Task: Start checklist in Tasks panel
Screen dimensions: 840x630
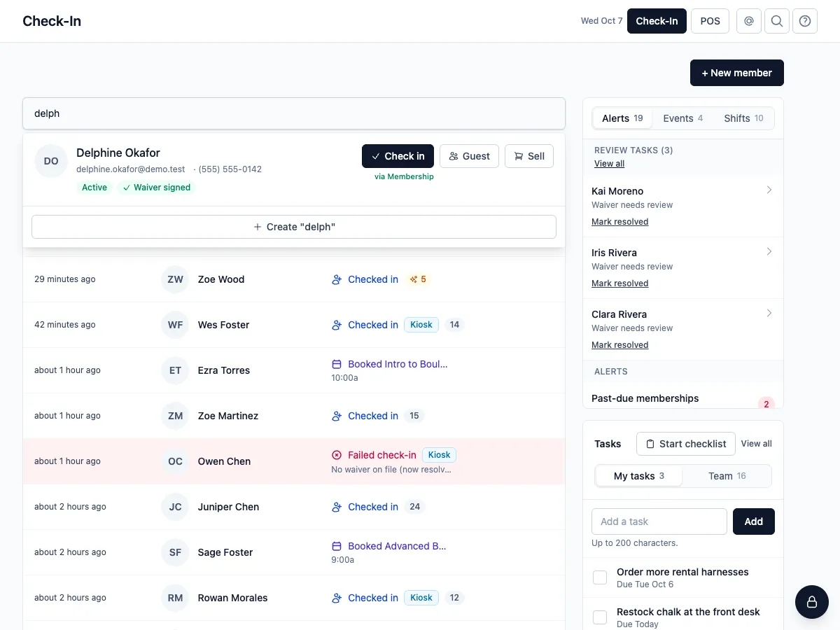Action: click(686, 444)
